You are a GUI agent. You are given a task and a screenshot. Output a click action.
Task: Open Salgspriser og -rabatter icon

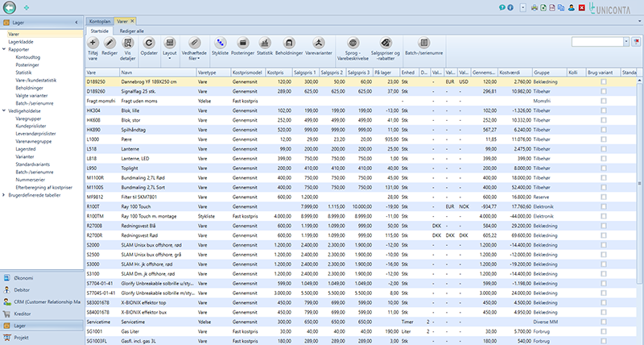click(386, 43)
